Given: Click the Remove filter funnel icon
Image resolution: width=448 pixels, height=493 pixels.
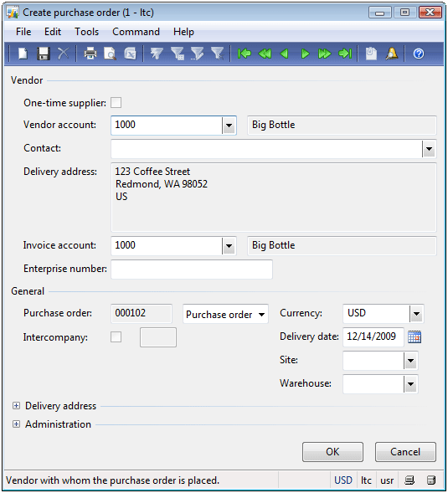Looking at the screenshot, I should click(x=218, y=54).
